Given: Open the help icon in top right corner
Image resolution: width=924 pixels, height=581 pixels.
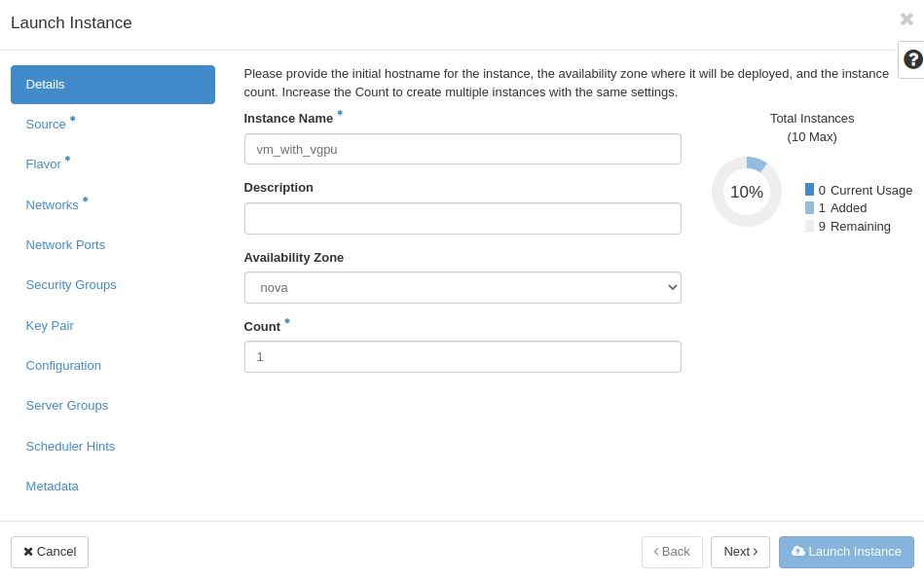Looking at the screenshot, I should coord(911,59).
